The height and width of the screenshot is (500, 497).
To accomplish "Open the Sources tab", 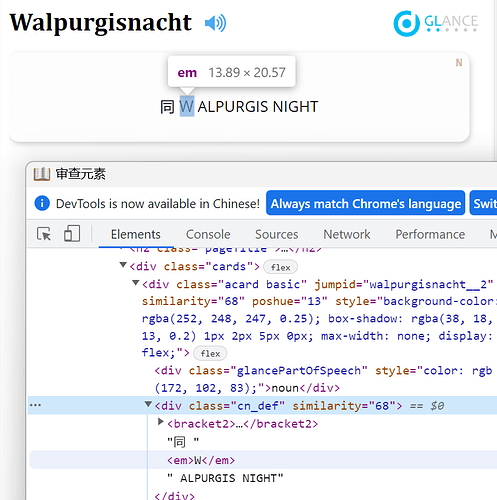I will click(277, 234).
